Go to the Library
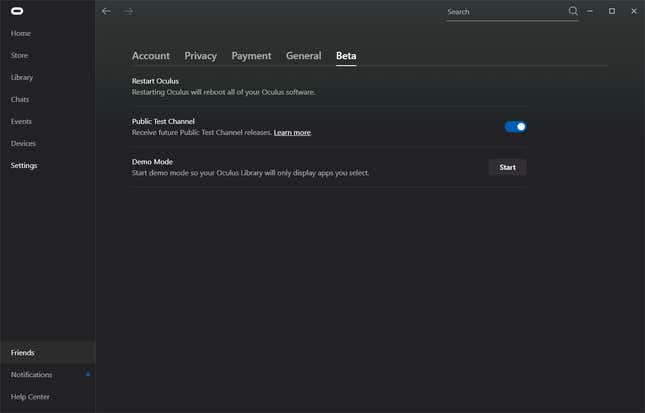The height and width of the screenshot is (413, 645). point(22,77)
